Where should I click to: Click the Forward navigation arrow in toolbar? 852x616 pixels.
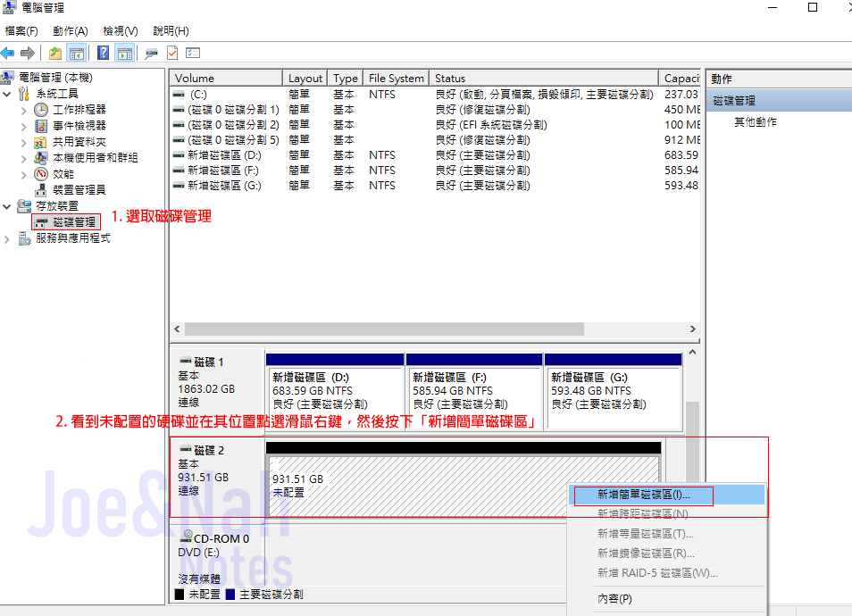click(28, 52)
